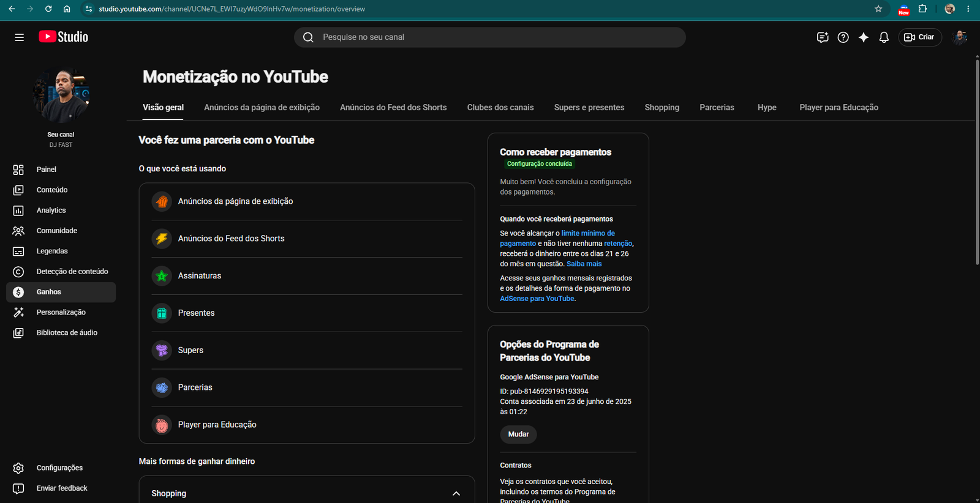Click the Configuração concluída status badge
The image size is (980, 503).
pyautogui.click(x=540, y=164)
